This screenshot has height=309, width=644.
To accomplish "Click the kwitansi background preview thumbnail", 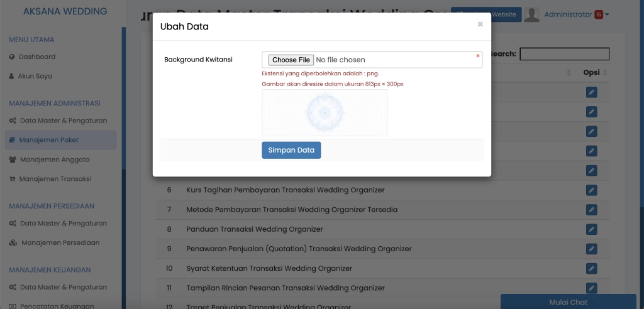I will pos(325,112).
